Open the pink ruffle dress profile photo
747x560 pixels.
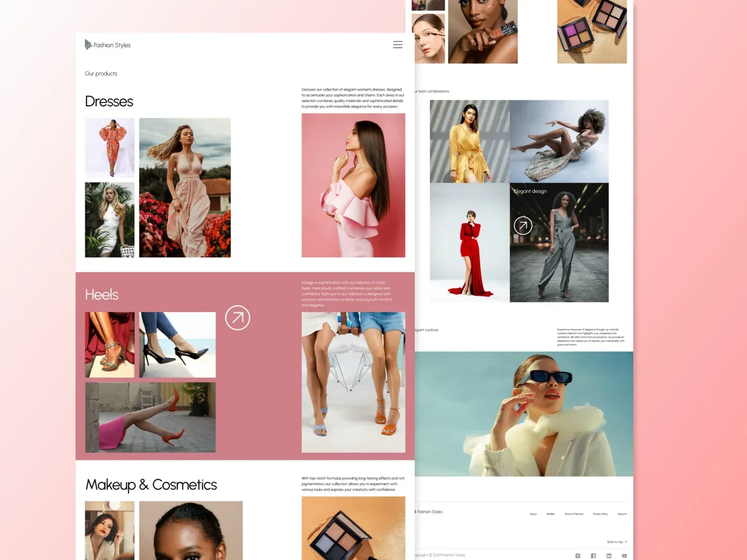point(353,186)
